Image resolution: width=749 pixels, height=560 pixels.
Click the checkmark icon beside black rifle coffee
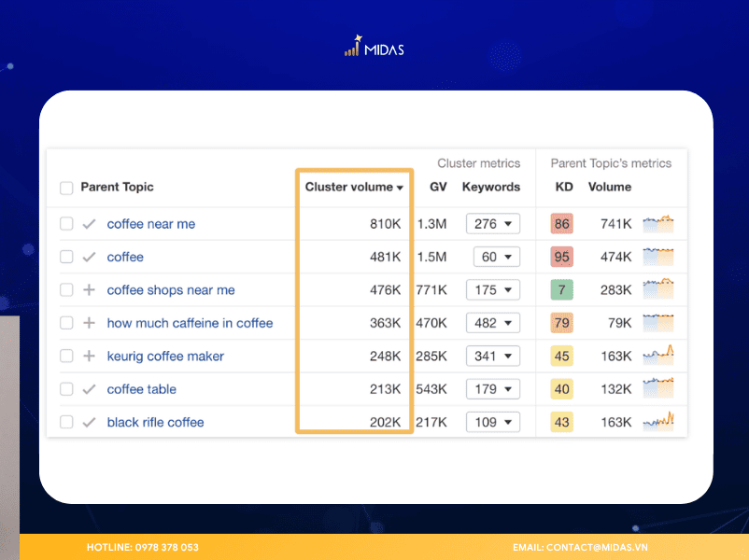(89, 422)
